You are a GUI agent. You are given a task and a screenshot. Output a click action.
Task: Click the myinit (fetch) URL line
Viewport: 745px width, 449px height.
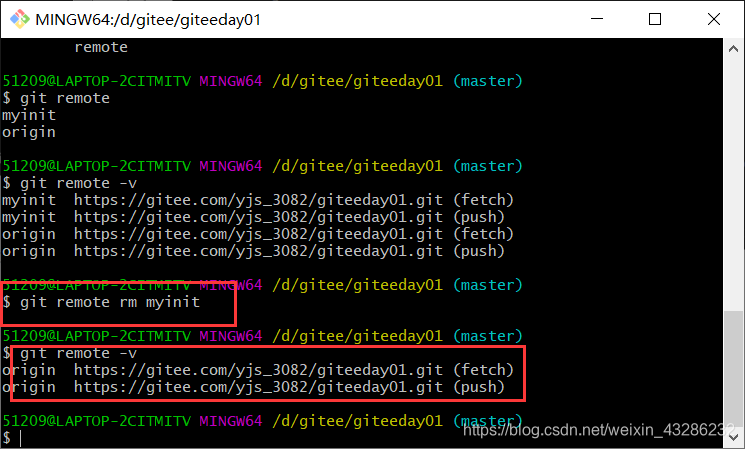(x=258, y=200)
